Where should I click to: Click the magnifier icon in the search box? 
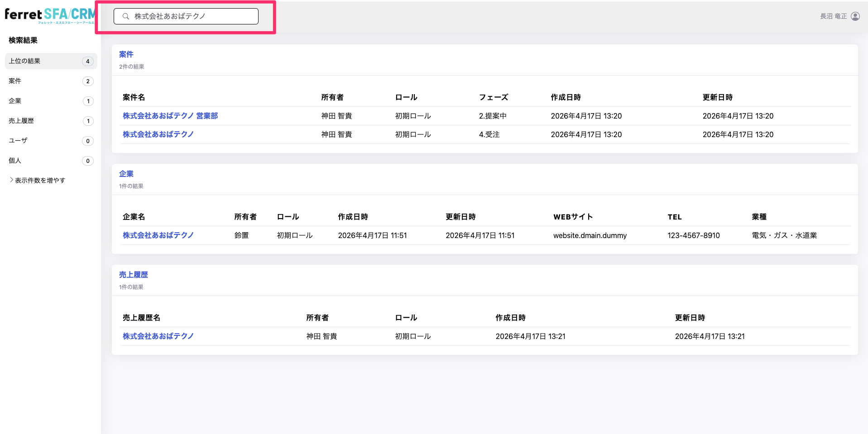pyautogui.click(x=126, y=16)
